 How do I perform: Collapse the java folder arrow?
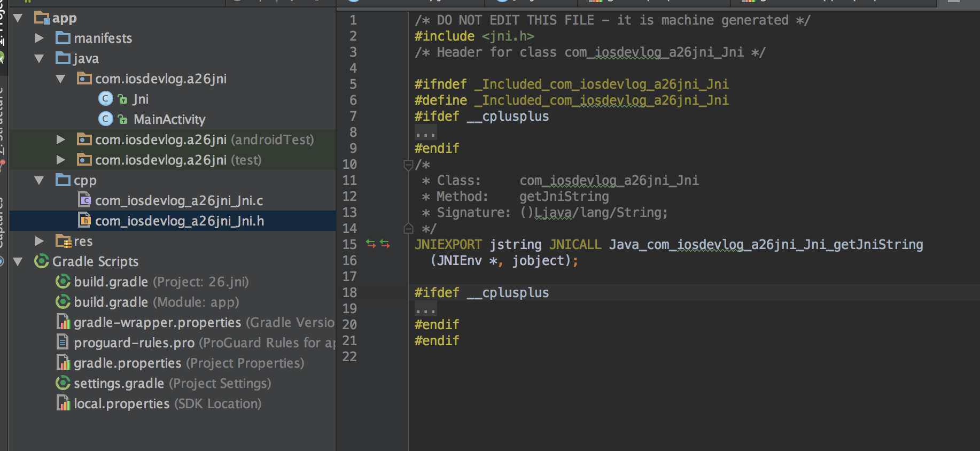39,59
